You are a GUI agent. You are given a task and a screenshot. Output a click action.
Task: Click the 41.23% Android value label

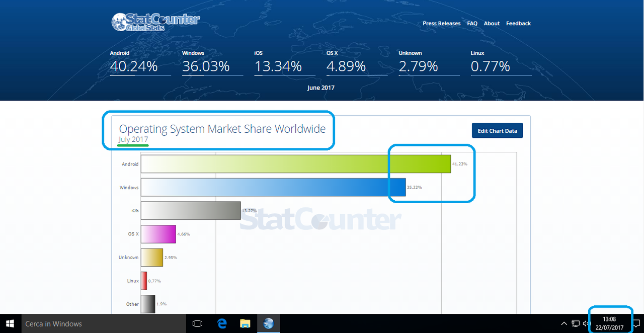click(460, 164)
